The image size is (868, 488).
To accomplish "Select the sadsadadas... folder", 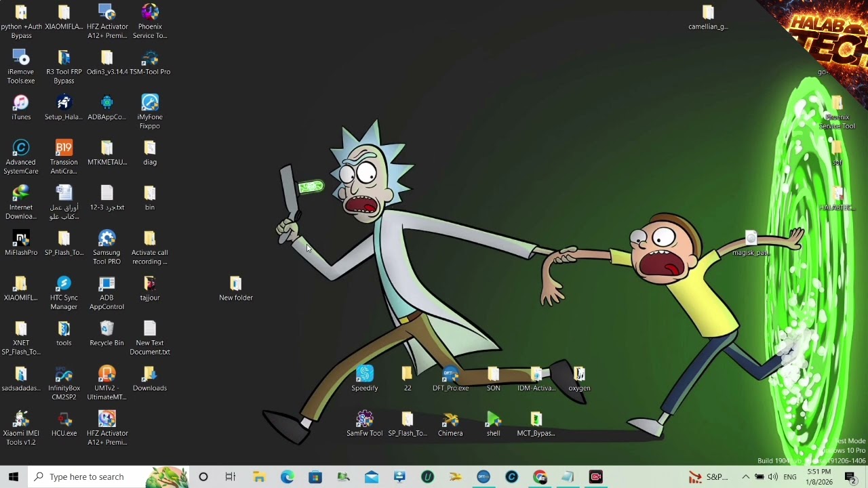I will pos(21,379).
